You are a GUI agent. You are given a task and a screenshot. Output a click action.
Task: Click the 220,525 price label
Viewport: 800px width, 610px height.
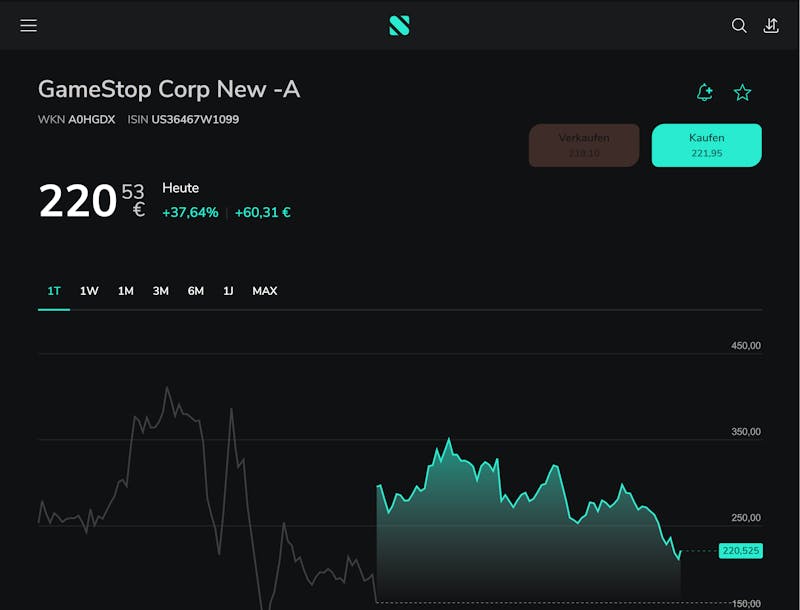[740, 551]
